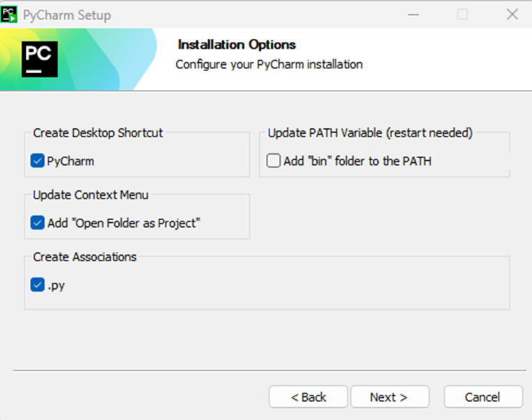Close the PyCharm Setup dialog

click(512, 14)
